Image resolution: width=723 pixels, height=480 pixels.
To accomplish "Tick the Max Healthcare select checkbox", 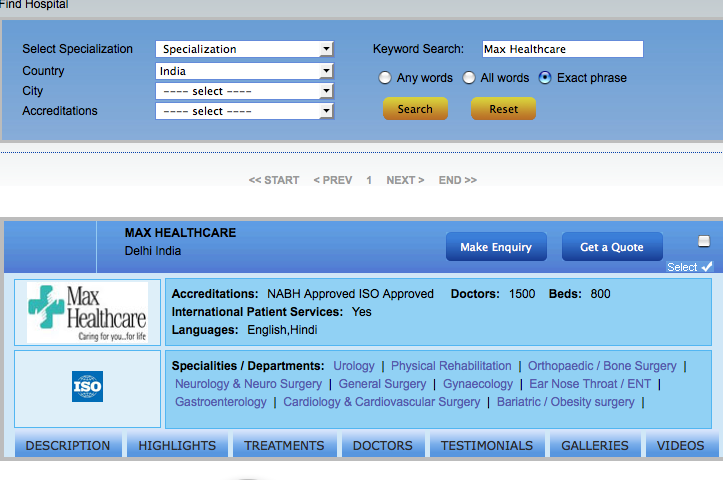I will pyautogui.click(x=704, y=241).
